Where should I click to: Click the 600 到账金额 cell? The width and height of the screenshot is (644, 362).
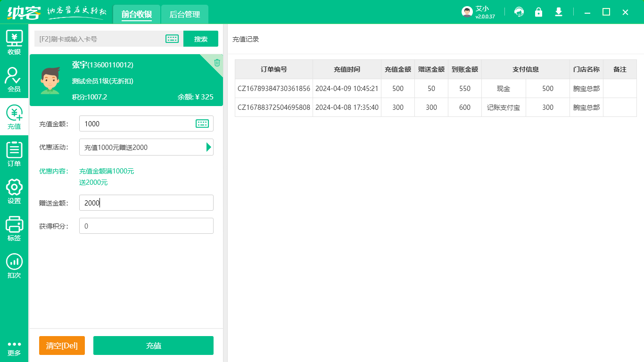click(x=465, y=107)
